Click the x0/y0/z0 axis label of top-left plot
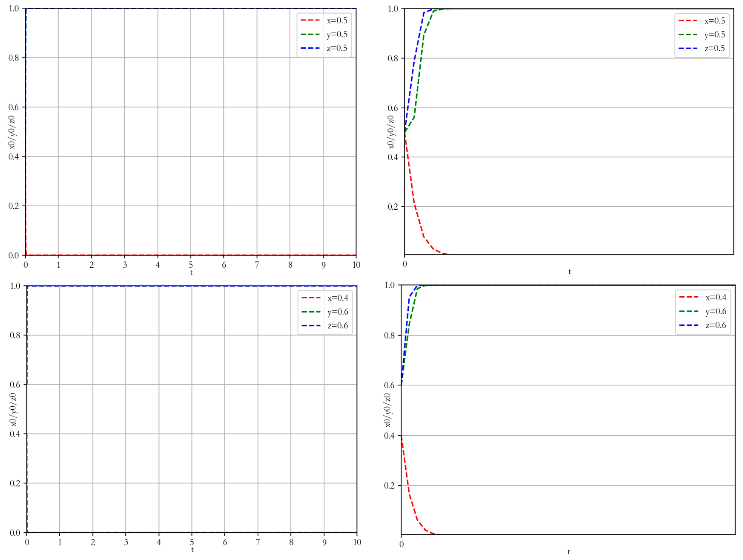This screenshot has width=743, height=560. (12, 132)
